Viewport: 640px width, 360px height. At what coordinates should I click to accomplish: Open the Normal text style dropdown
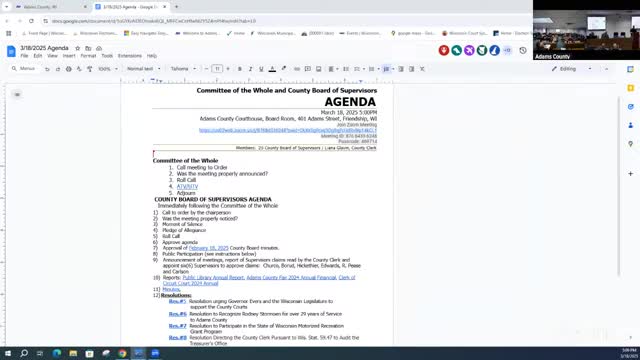click(144, 69)
